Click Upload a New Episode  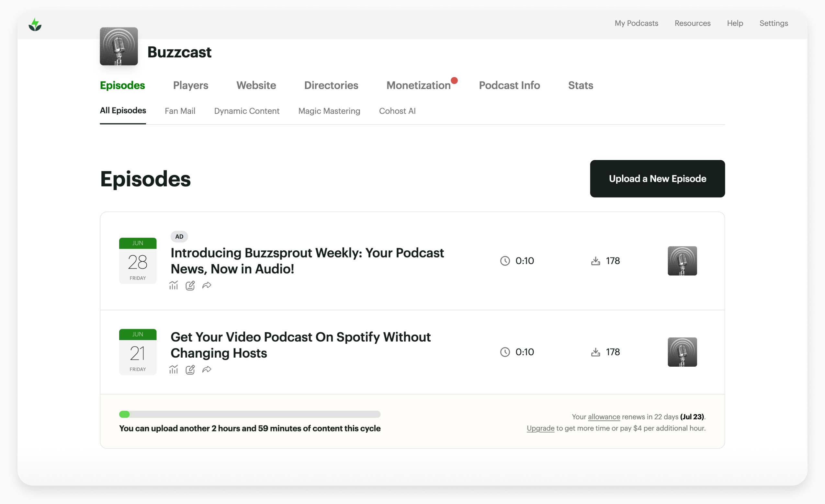pos(657,178)
